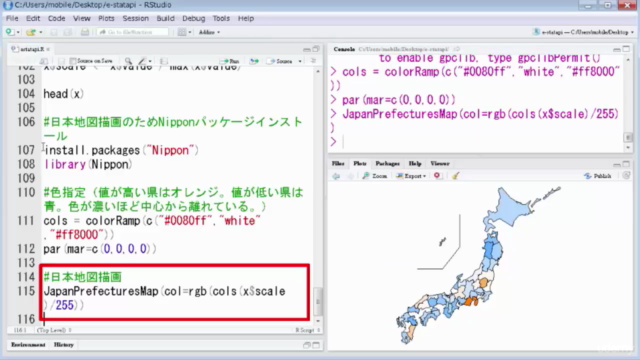
Task: Click the next plot arrow icon
Action: 350,176
